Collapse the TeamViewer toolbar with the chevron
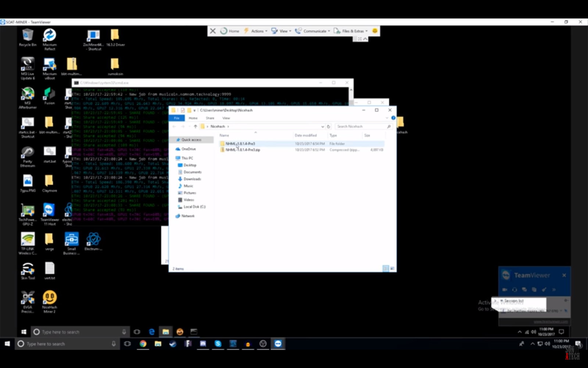The height and width of the screenshot is (368, 588). coord(365,39)
